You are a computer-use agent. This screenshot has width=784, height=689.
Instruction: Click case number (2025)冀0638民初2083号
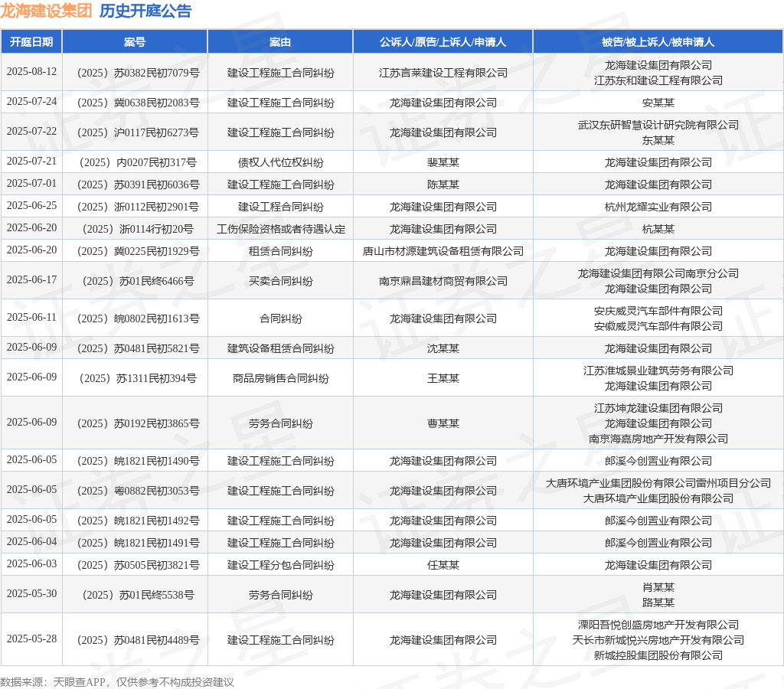138,103
